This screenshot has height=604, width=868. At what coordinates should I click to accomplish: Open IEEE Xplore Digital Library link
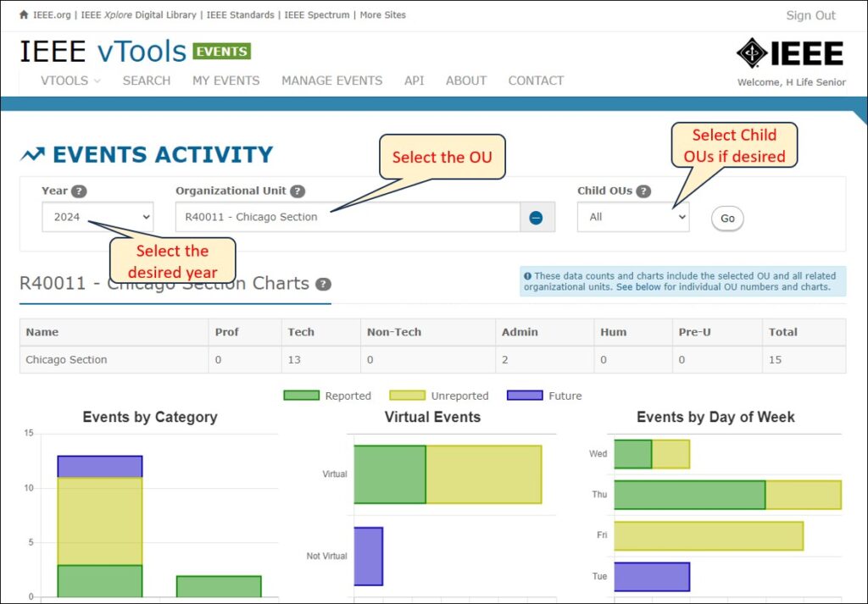[x=138, y=15]
